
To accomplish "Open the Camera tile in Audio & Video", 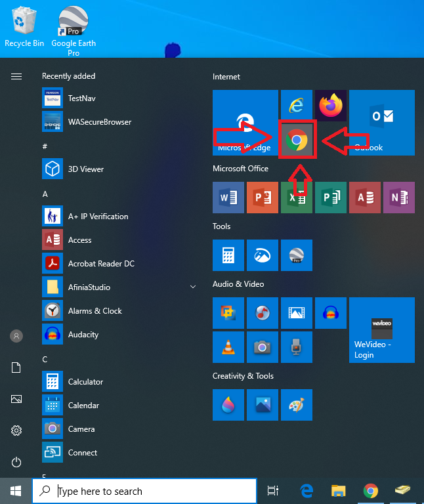I will tap(263, 347).
